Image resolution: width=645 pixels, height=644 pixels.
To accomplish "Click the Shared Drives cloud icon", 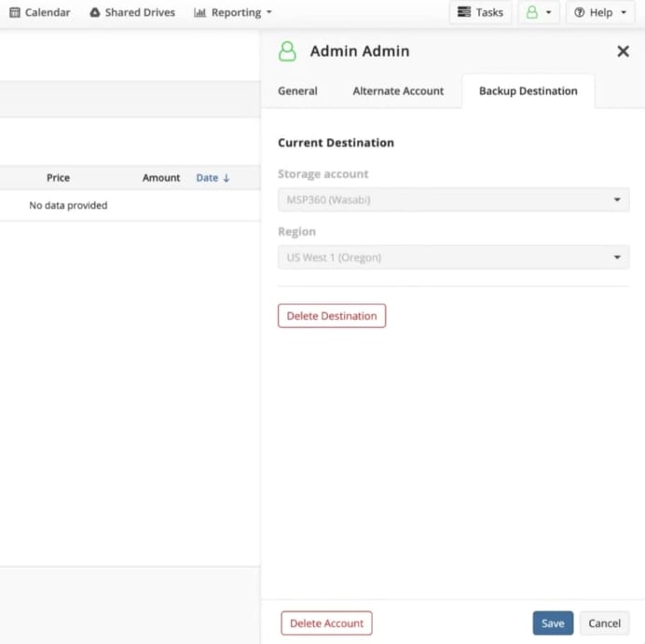I will click(x=95, y=13).
